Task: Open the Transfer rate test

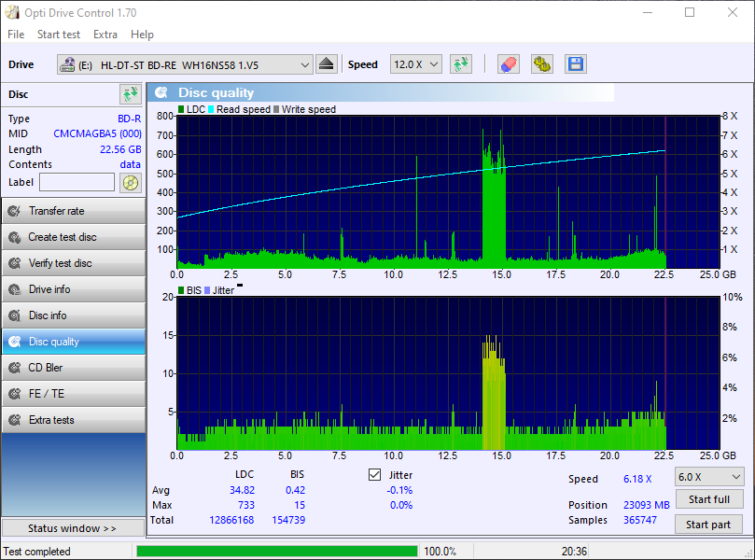Action: click(73, 211)
